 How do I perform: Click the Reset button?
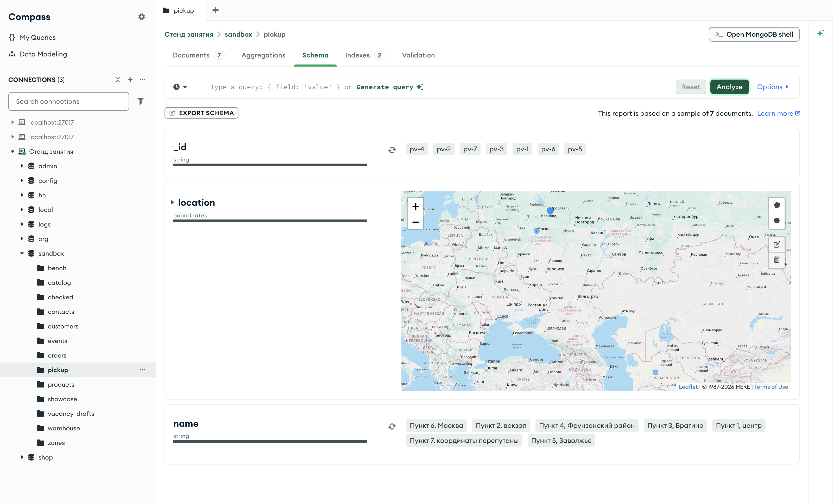click(691, 87)
